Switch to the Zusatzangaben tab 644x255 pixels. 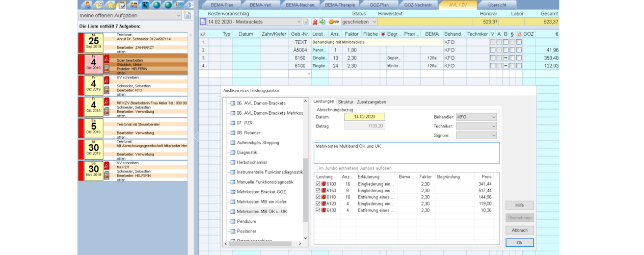pos(371,102)
